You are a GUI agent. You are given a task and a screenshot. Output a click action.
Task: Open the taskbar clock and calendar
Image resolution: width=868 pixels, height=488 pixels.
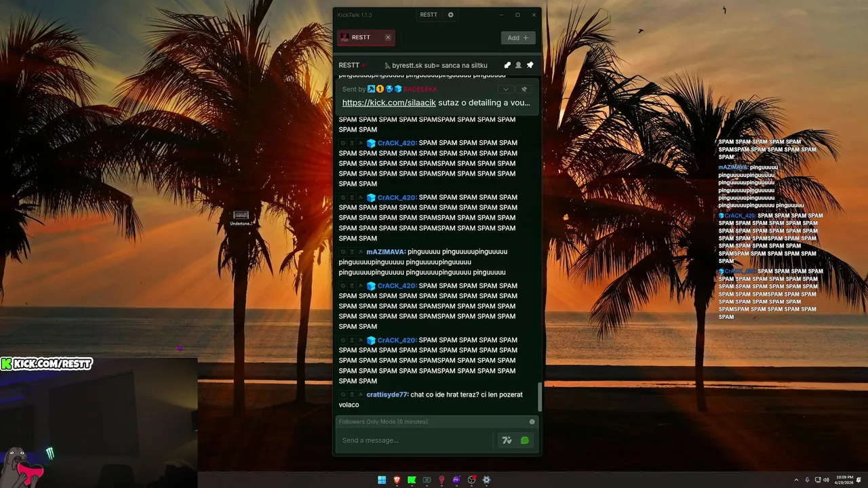(844, 480)
